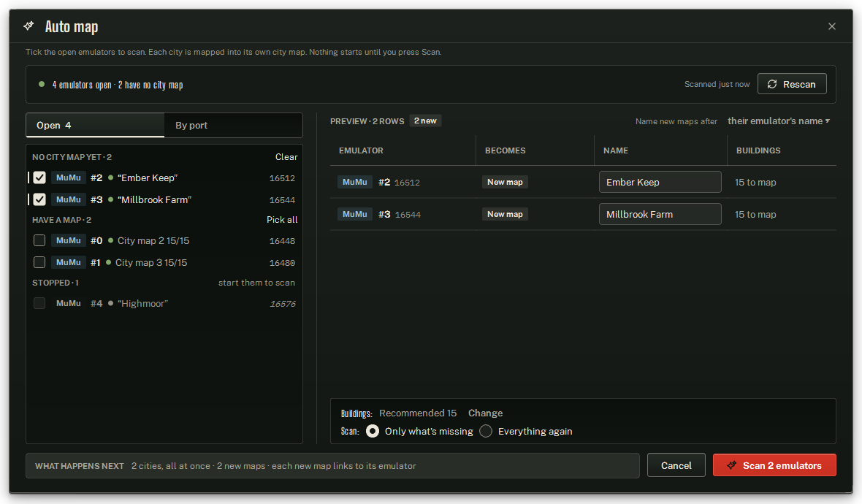The image size is (862, 504).
Task: Click port number 16480 in the list
Action: [x=282, y=263]
